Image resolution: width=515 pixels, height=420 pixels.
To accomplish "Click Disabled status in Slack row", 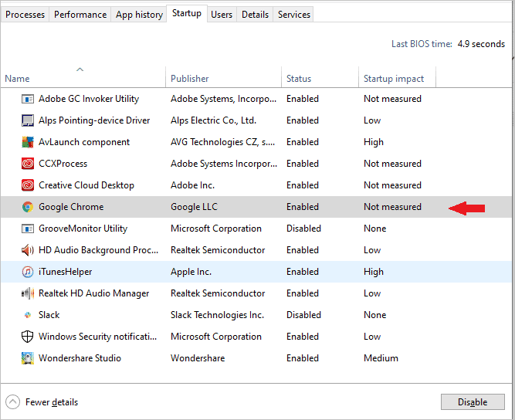I will pos(303,315).
